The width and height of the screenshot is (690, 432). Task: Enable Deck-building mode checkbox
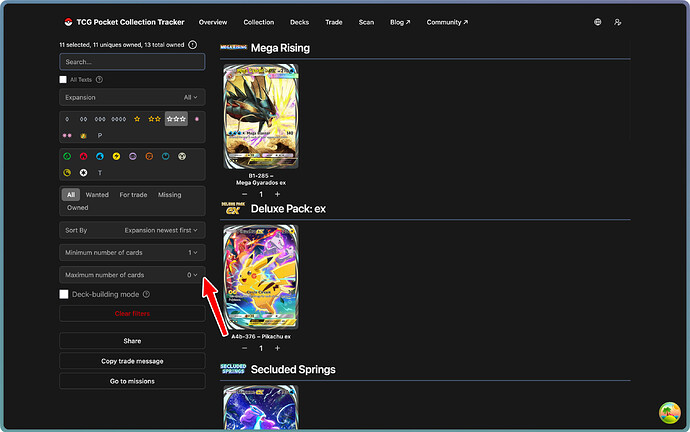64,294
